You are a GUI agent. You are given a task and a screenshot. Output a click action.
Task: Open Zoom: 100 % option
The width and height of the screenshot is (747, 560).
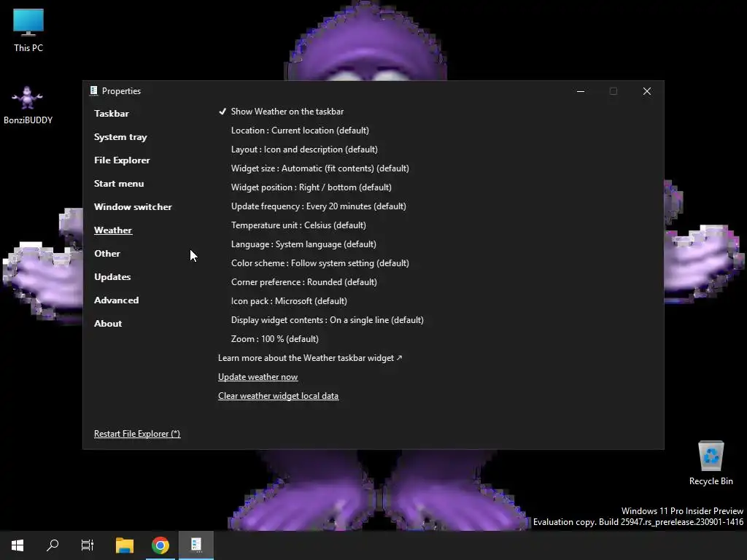(x=275, y=339)
